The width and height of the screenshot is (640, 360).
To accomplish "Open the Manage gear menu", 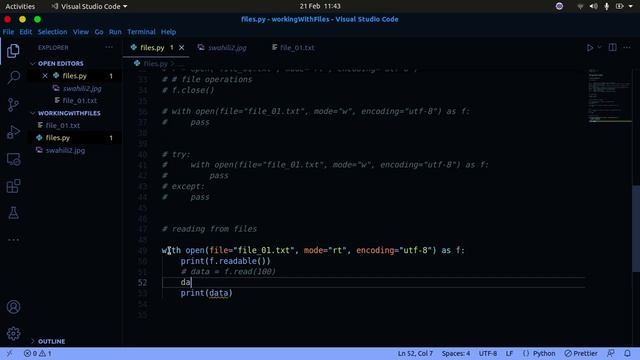I will point(13,333).
